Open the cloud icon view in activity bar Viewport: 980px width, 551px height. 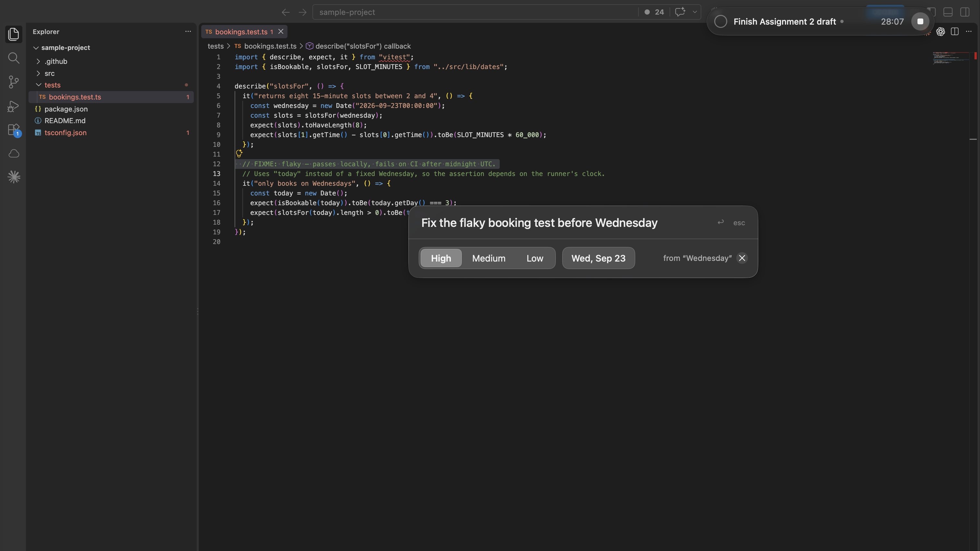[14, 153]
